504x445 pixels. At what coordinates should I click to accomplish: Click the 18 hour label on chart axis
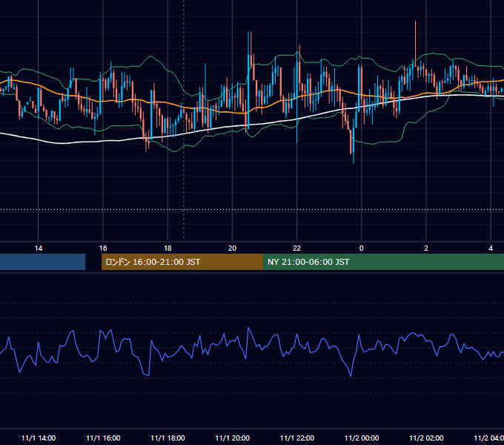coord(168,248)
